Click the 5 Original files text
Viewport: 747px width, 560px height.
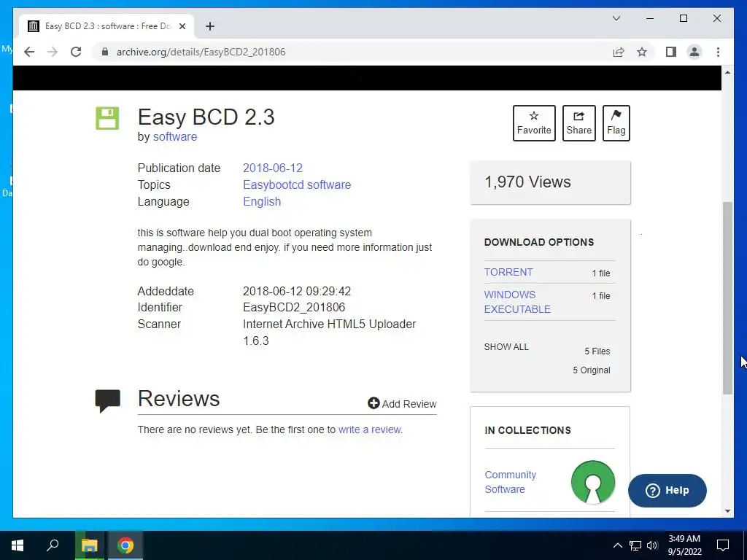click(591, 370)
